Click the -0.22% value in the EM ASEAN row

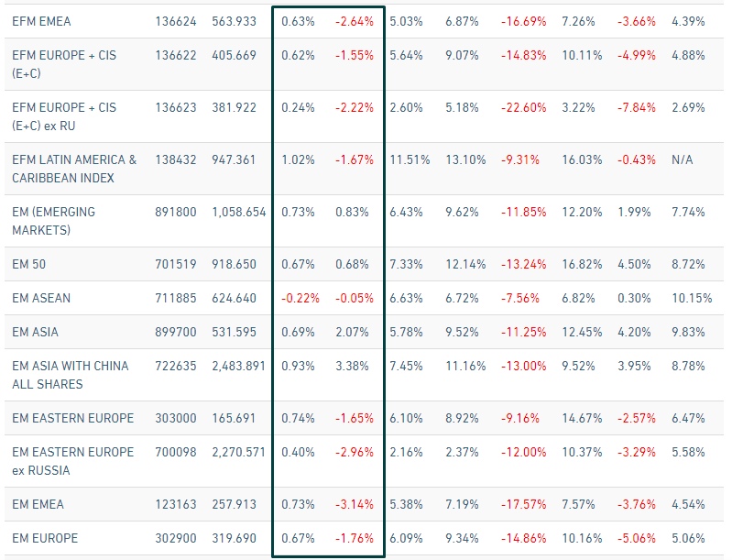pyautogui.click(x=299, y=298)
